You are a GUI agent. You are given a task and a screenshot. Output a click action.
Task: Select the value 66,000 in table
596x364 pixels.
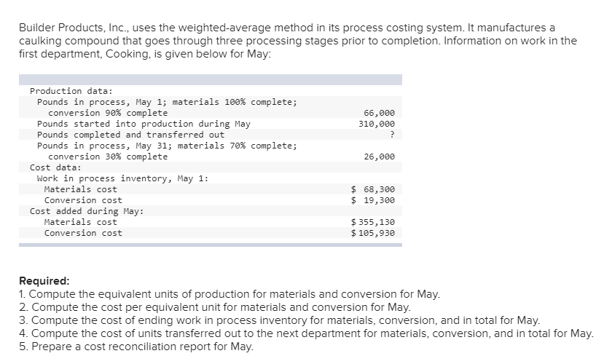coord(379,113)
